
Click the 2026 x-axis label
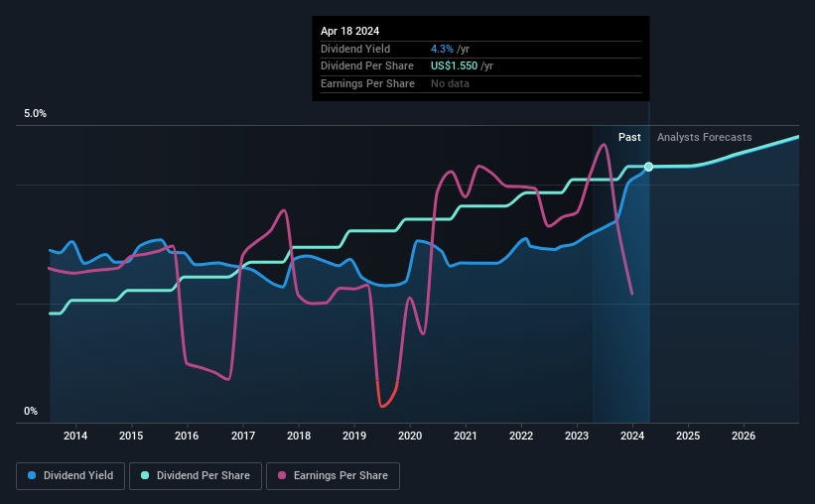(744, 436)
